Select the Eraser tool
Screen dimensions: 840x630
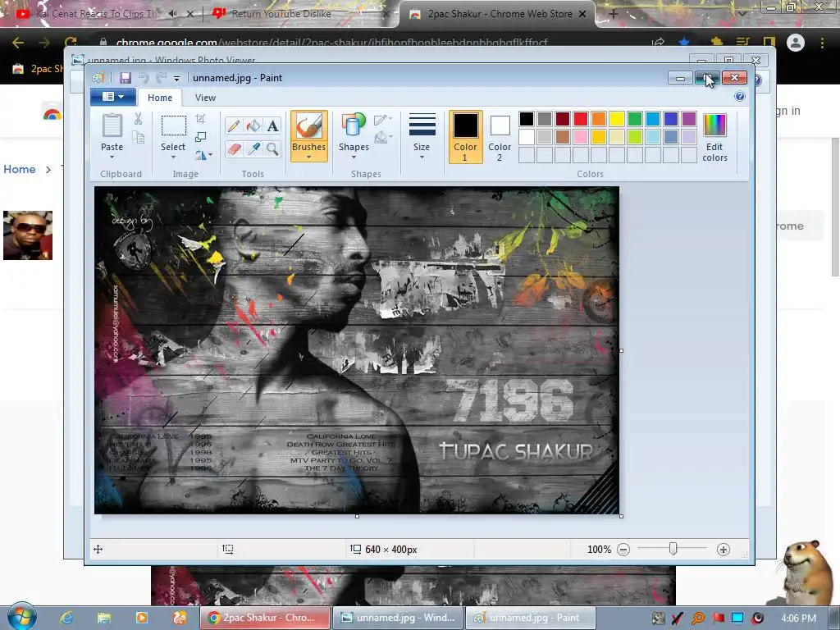point(234,148)
